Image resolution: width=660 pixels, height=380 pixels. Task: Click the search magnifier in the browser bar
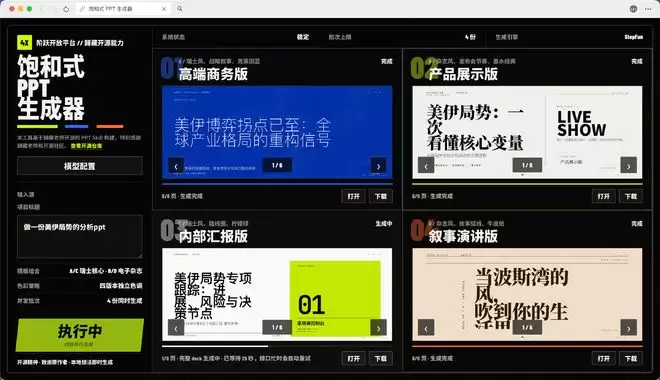180,9
